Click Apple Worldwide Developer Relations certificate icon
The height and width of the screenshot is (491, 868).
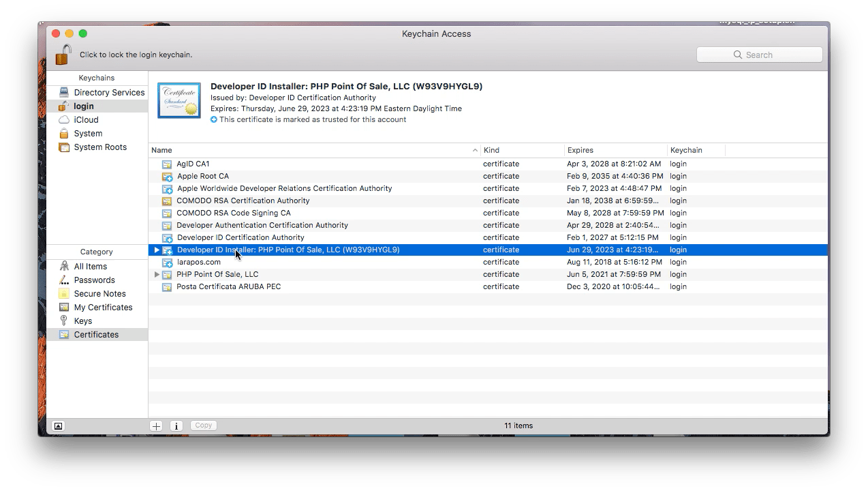[x=167, y=188]
